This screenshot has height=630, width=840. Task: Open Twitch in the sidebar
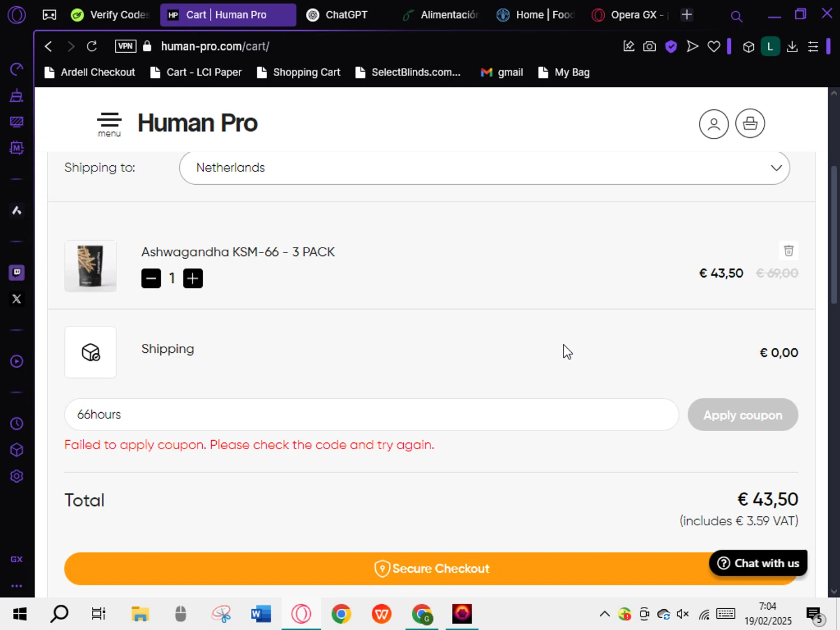point(17,273)
